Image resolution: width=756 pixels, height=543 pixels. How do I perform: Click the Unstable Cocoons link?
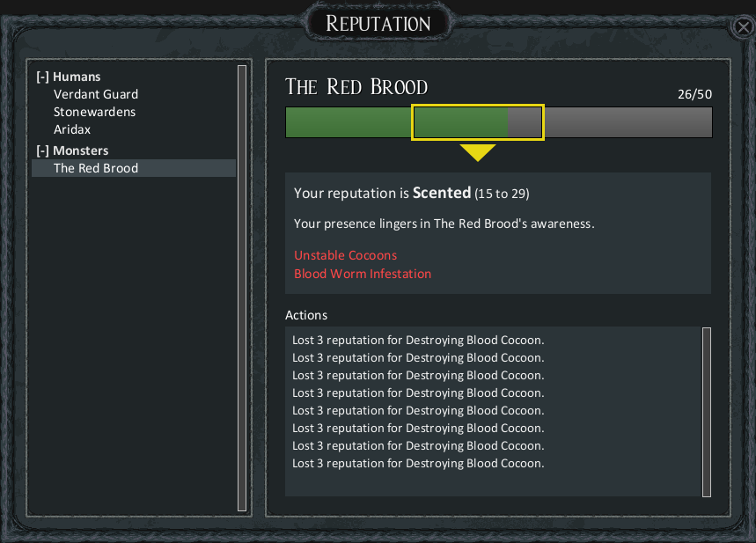click(345, 255)
